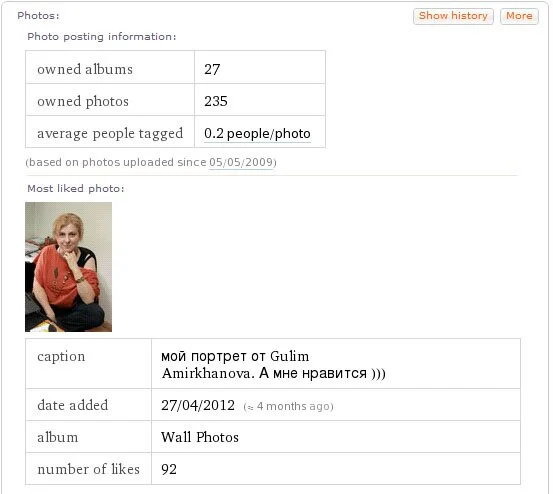The width and height of the screenshot is (553, 494).
Task: Click the owned albums row label
Action: tap(85, 69)
